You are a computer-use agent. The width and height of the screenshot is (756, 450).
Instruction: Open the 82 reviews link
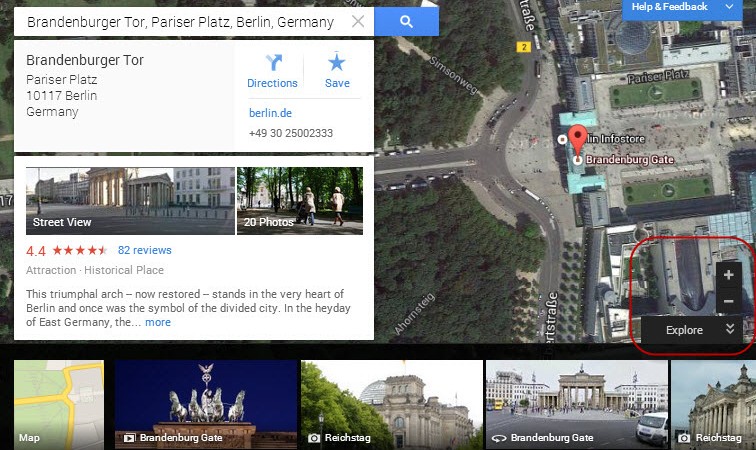(x=145, y=250)
